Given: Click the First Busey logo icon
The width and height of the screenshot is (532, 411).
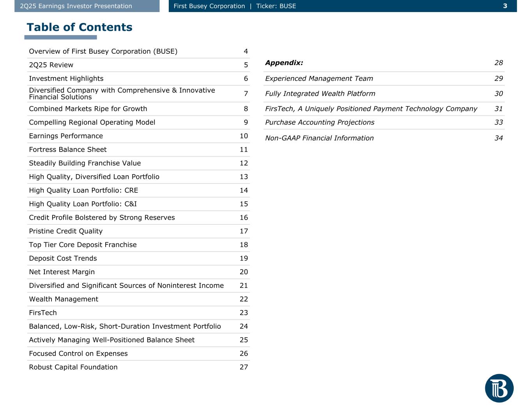Looking at the screenshot, I should pyautogui.click(x=499, y=388).
